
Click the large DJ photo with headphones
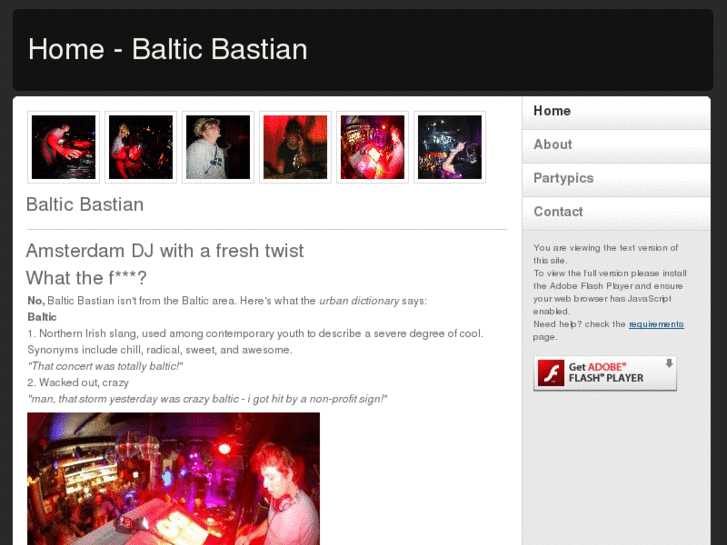pyautogui.click(x=173, y=479)
